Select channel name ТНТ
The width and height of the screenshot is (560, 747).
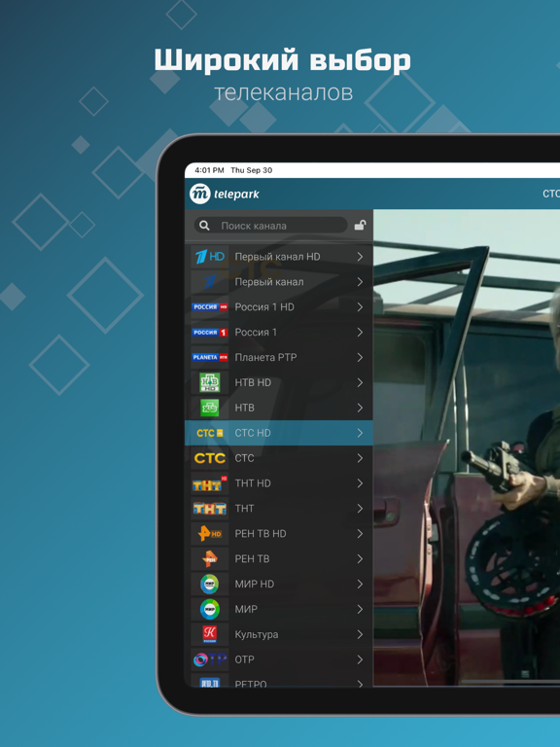click(x=244, y=509)
